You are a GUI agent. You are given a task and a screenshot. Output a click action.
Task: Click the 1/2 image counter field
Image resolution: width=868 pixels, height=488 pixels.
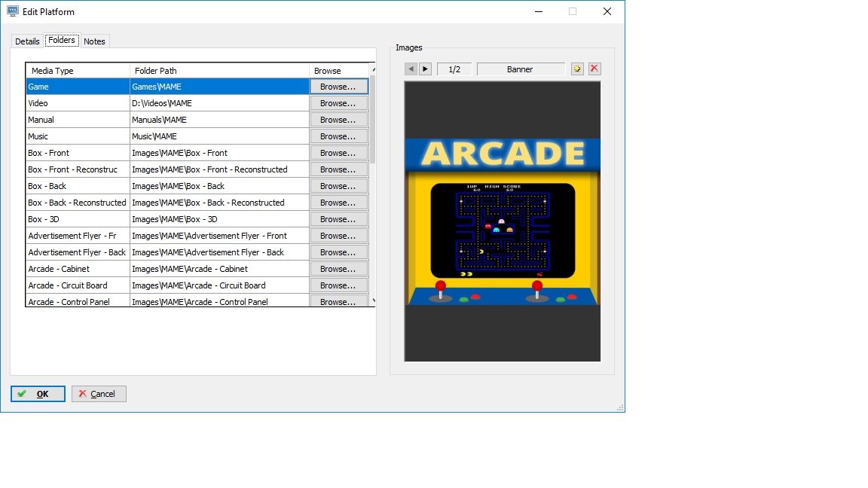coord(454,69)
